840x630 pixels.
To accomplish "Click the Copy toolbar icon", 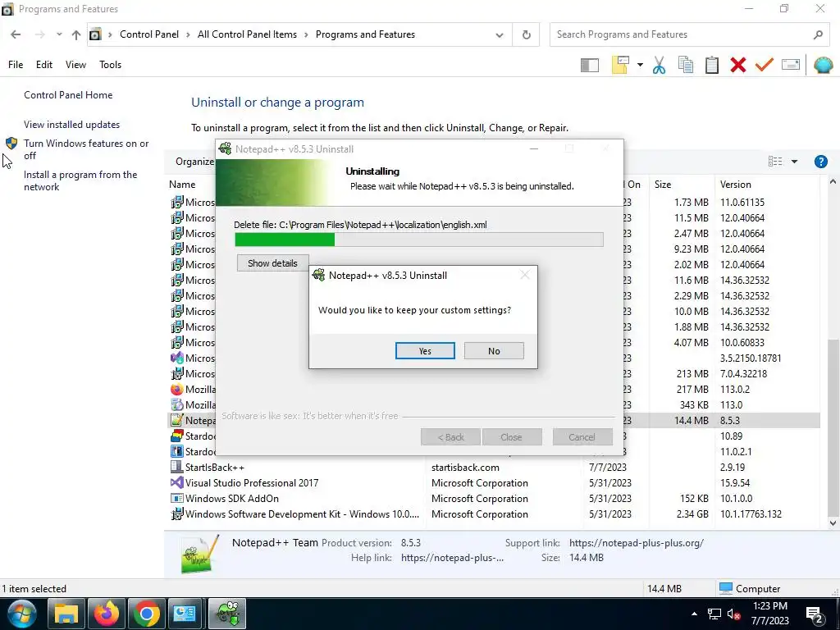I will coord(685,65).
